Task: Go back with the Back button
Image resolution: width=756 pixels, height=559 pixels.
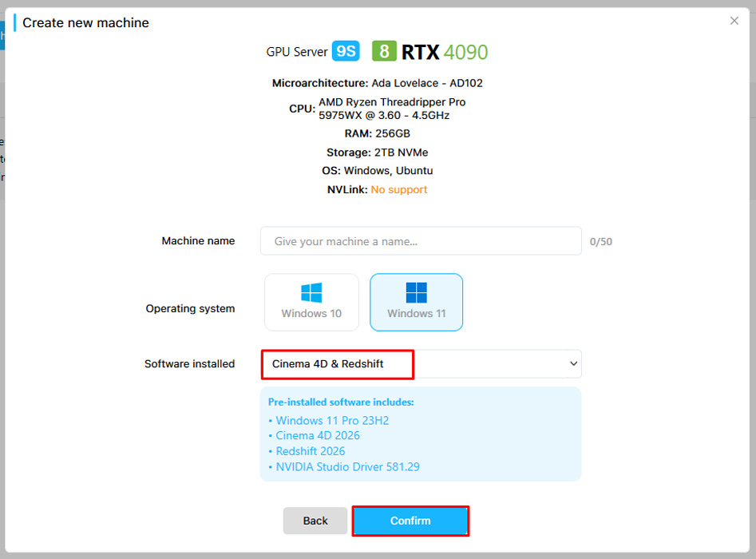Action: (x=315, y=521)
